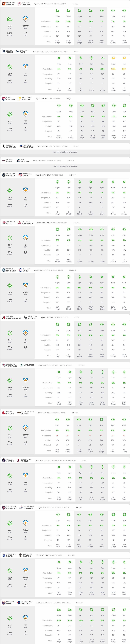Open the Atlanta Braves logo

[3, 161]
